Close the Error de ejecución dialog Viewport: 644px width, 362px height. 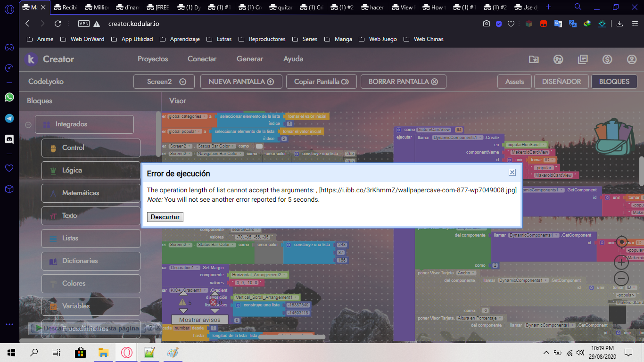512,173
